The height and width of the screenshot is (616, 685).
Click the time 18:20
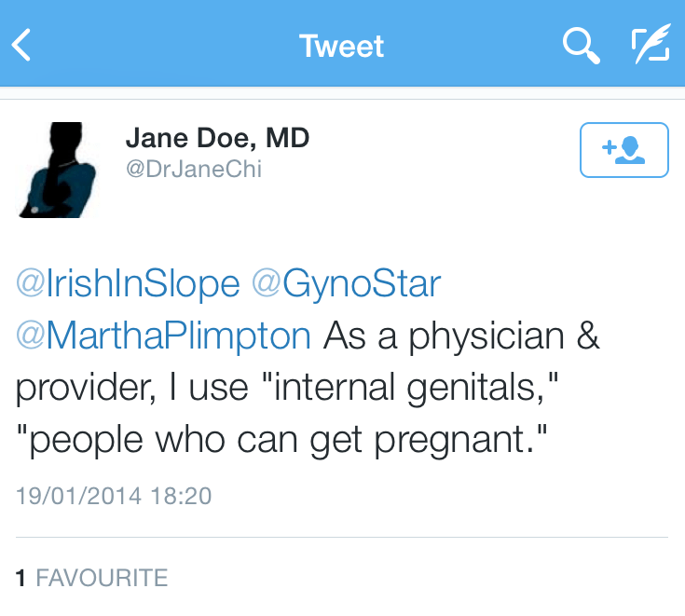(x=182, y=495)
